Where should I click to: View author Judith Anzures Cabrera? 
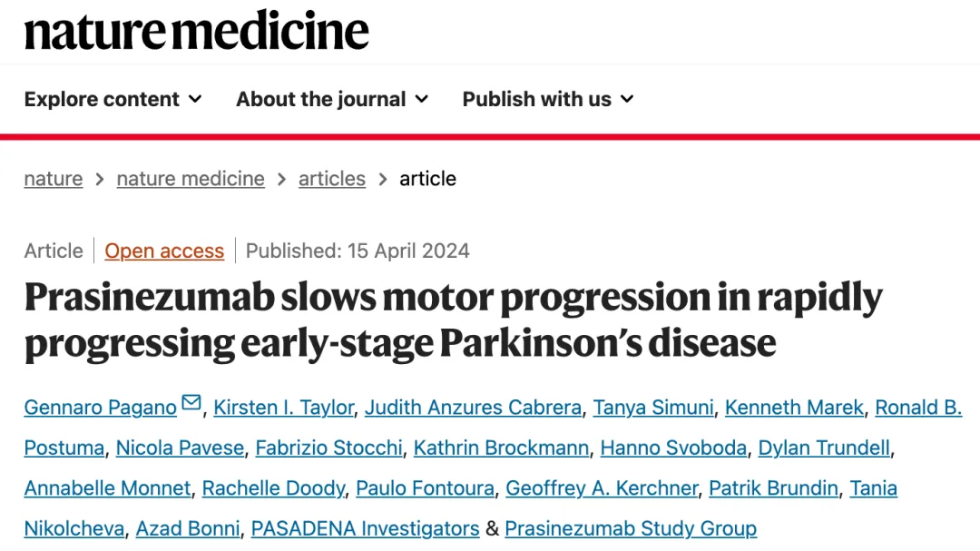[473, 408]
